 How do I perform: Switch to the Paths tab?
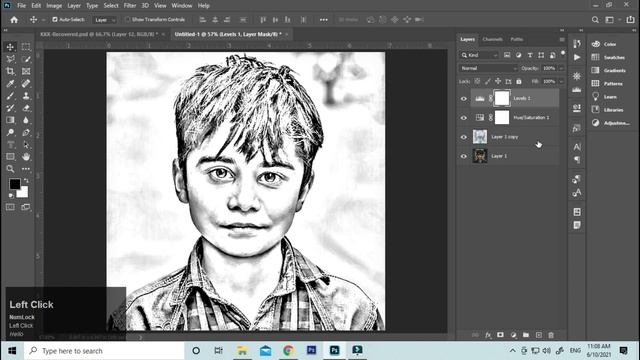[516, 39]
